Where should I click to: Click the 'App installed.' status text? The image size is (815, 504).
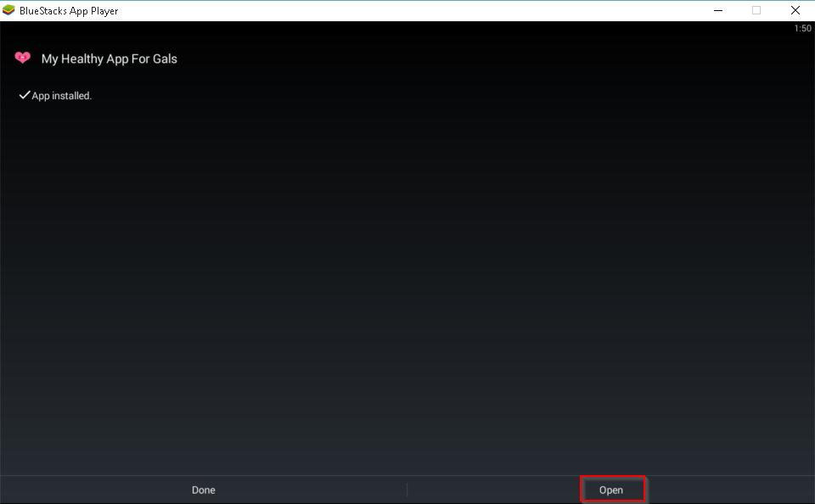[x=61, y=96]
